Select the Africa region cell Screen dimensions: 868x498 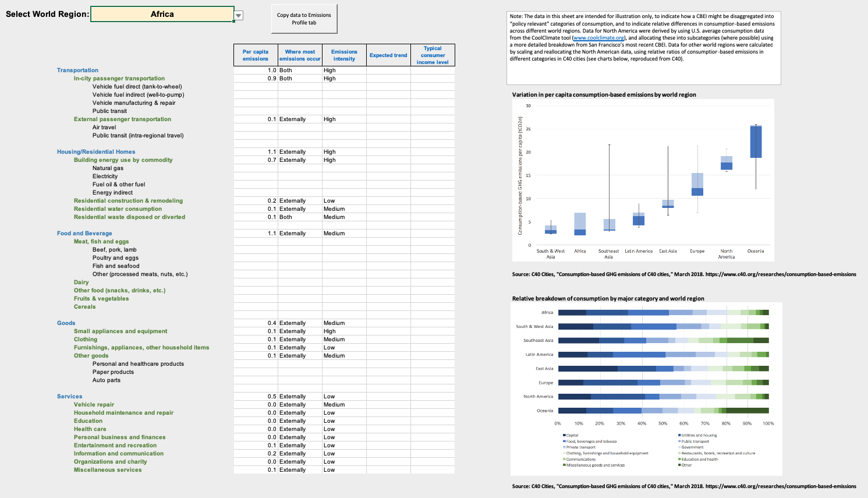pos(162,14)
